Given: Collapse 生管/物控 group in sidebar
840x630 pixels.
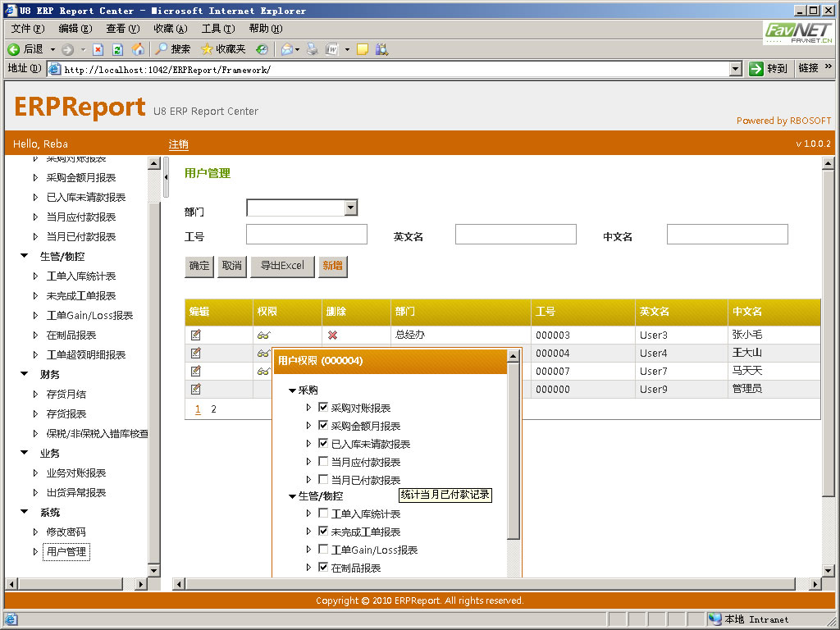Looking at the screenshot, I should [x=24, y=256].
